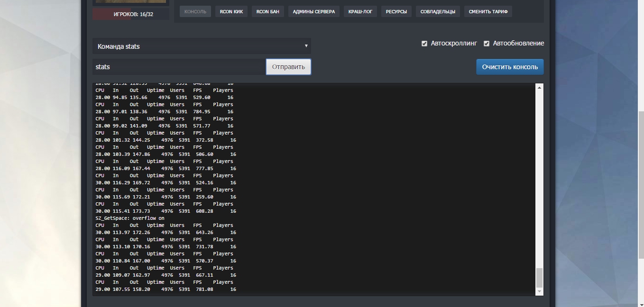Click the dropdown arrow of command selector
The image size is (644, 307).
[x=306, y=46]
